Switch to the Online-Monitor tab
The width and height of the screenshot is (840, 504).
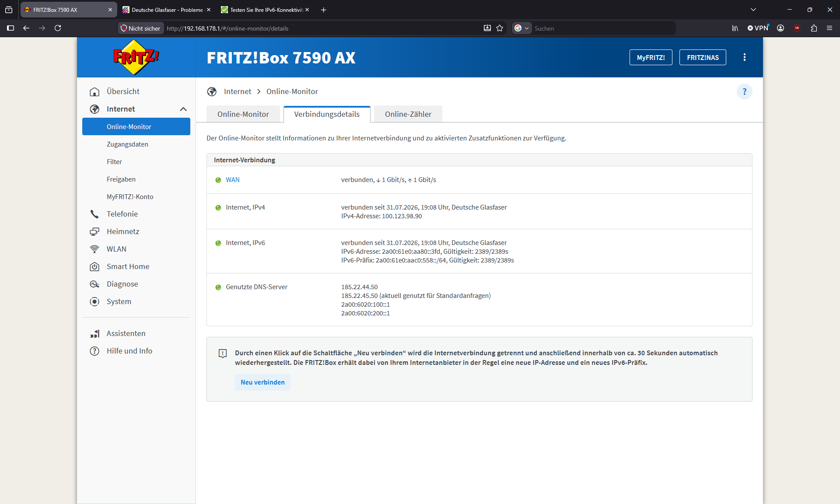[x=243, y=114]
